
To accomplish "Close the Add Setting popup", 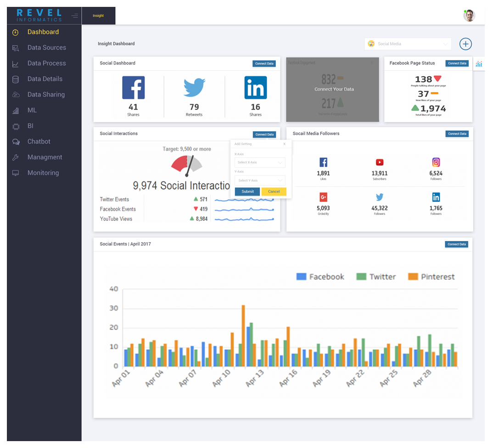I will coord(284,144).
